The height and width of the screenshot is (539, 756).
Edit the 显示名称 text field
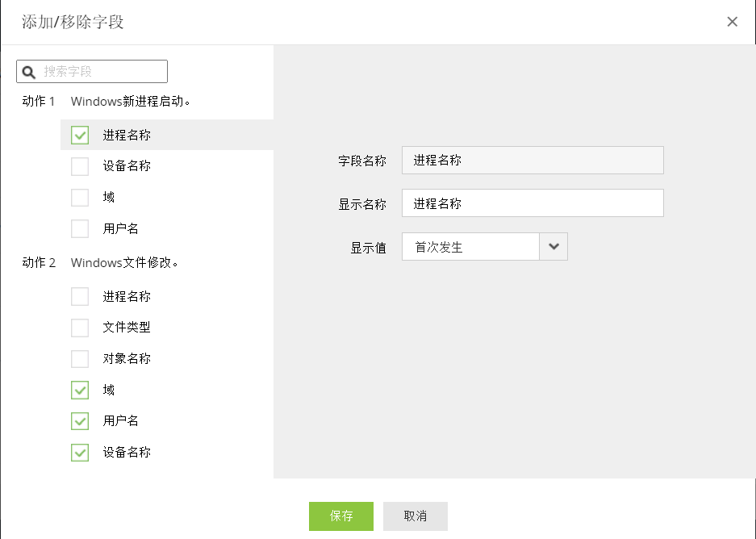(x=533, y=203)
